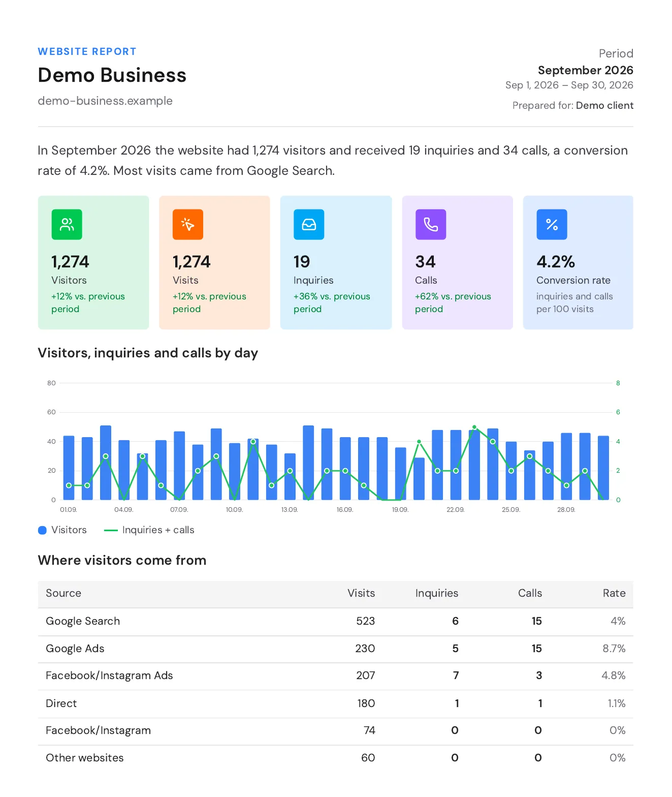Click the 60 visits value for Other websites
This screenshot has height=797, width=672.
click(x=368, y=758)
